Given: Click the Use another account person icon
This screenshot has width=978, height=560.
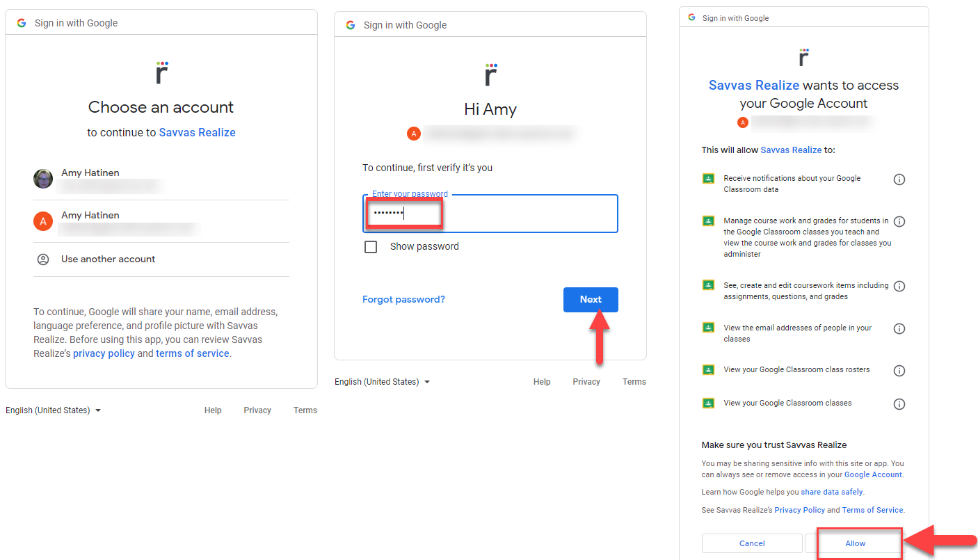Looking at the screenshot, I should [x=42, y=259].
